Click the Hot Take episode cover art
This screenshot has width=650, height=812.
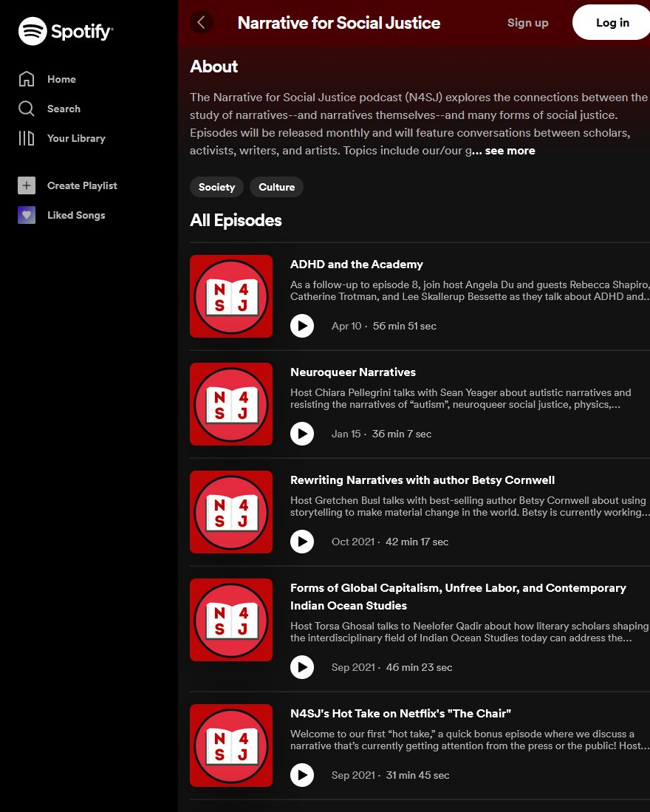[231, 746]
